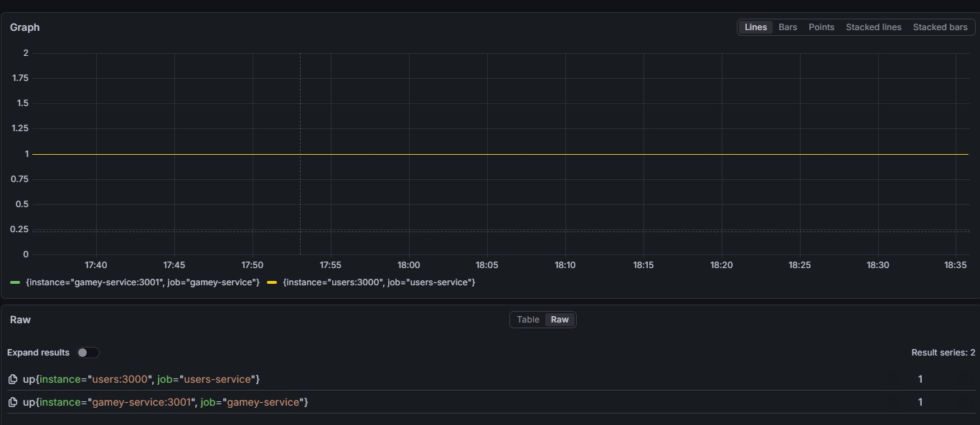The width and height of the screenshot is (980, 425).
Task: Click the Lines style selector
Action: pos(755,27)
